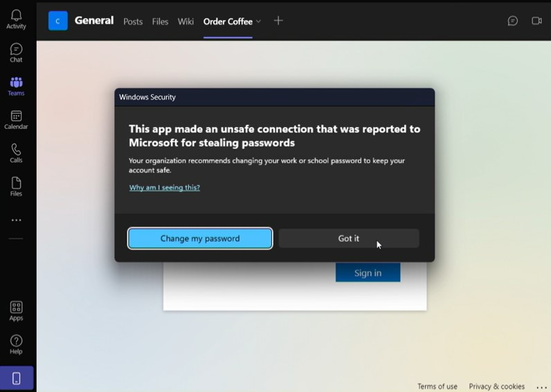Select the Teams icon in sidebar

click(16, 86)
